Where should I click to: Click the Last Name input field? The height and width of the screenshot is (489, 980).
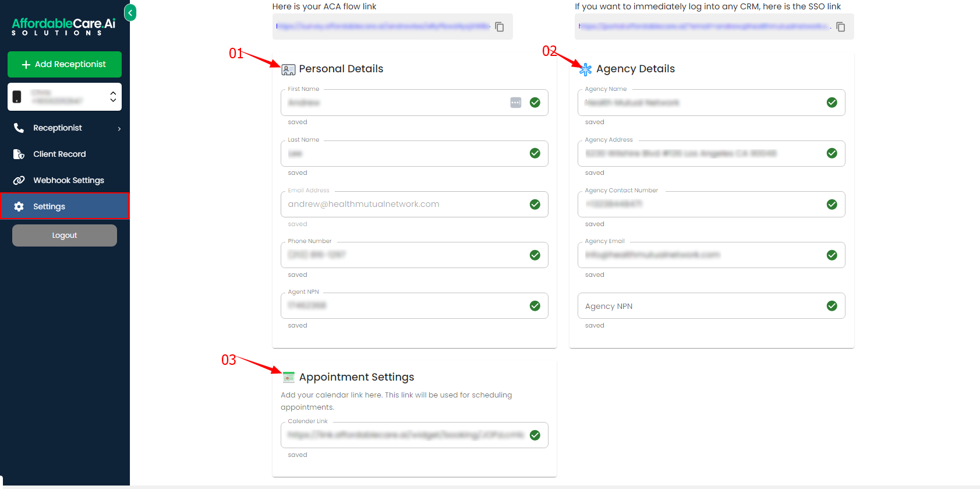pyautogui.click(x=405, y=154)
